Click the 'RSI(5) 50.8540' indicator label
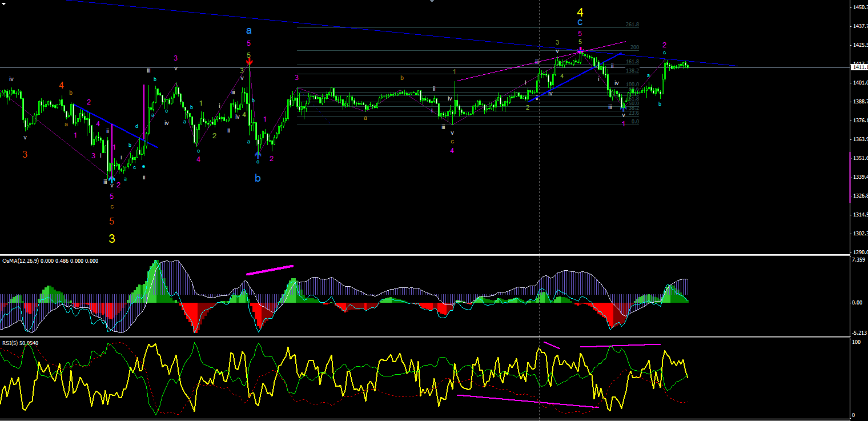Image resolution: width=868 pixels, height=421 pixels. pos(22,343)
